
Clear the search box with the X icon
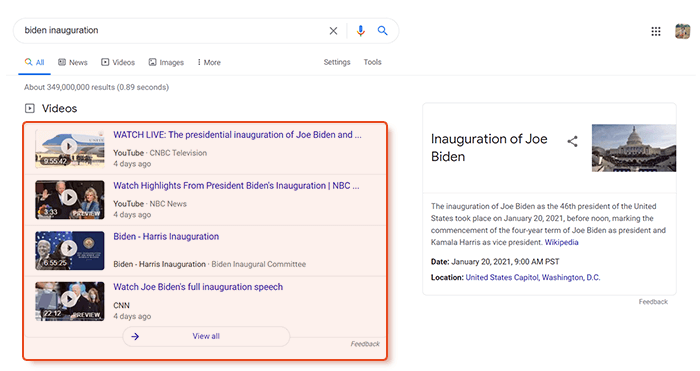[x=333, y=31]
